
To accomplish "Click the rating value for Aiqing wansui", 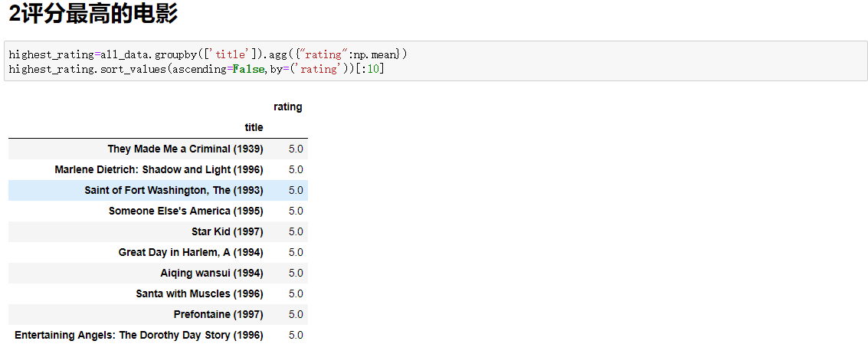I will pyautogui.click(x=296, y=273).
